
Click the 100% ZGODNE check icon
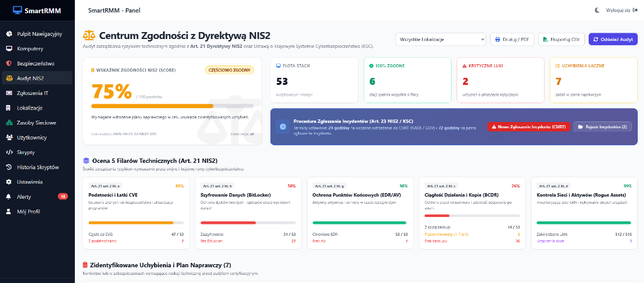tap(371, 65)
